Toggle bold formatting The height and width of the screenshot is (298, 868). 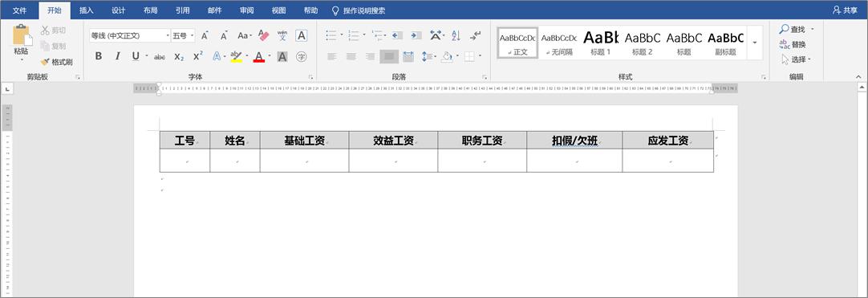coord(99,56)
